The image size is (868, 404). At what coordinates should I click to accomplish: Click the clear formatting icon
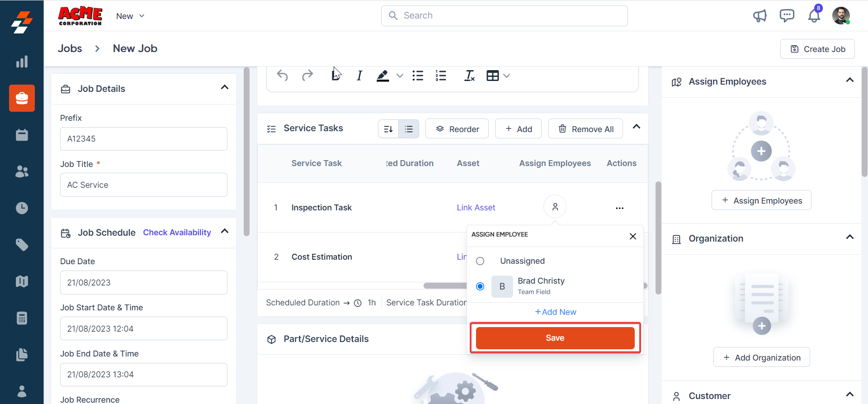coord(469,76)
